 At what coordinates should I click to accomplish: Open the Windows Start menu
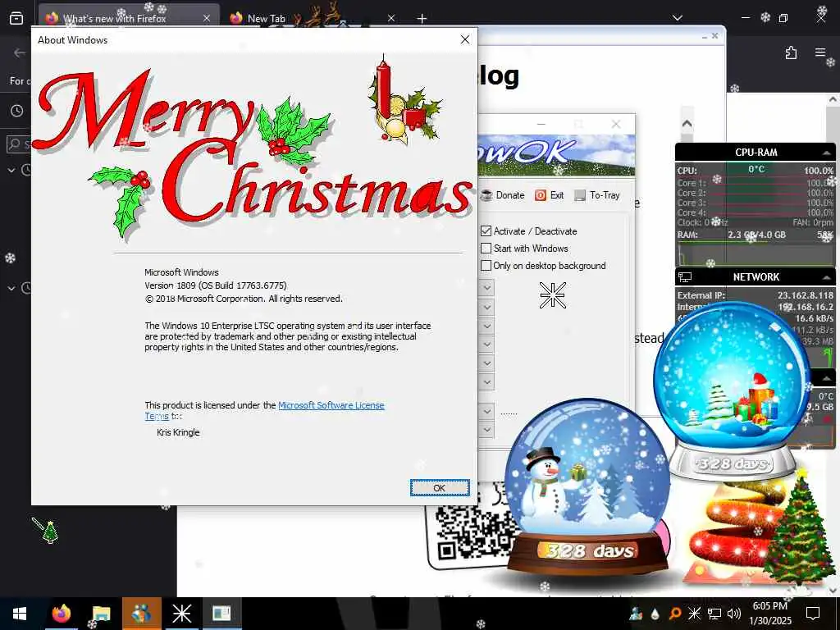click(x=20, y=614)
